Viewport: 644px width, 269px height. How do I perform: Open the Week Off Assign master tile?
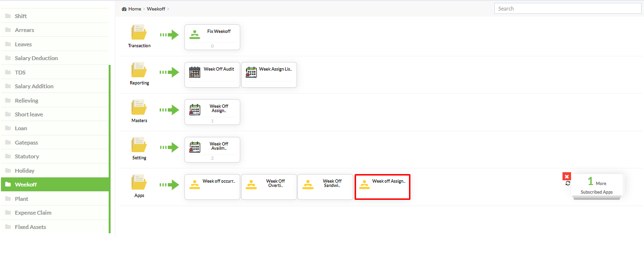tap(212, 112)
